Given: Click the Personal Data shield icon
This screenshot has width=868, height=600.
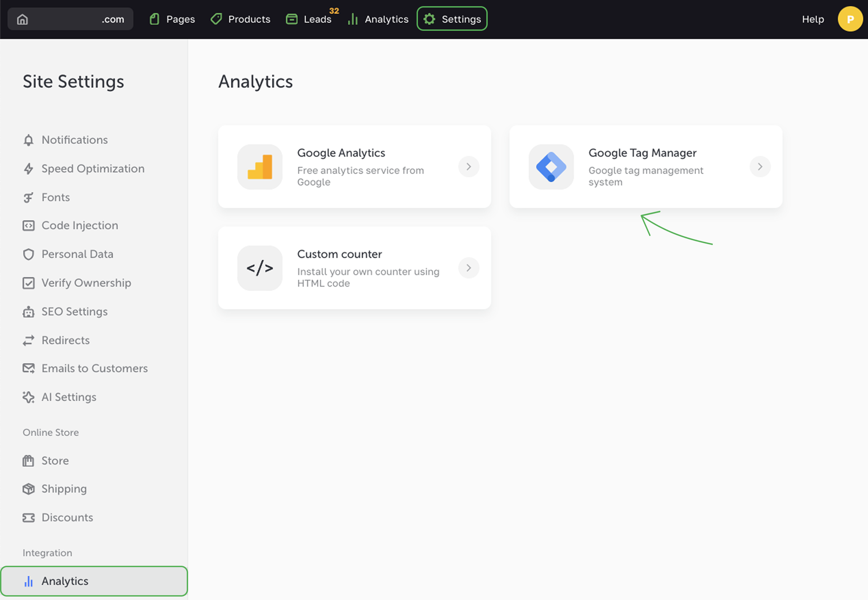Looking at the screenshot, I should [28, 254].
